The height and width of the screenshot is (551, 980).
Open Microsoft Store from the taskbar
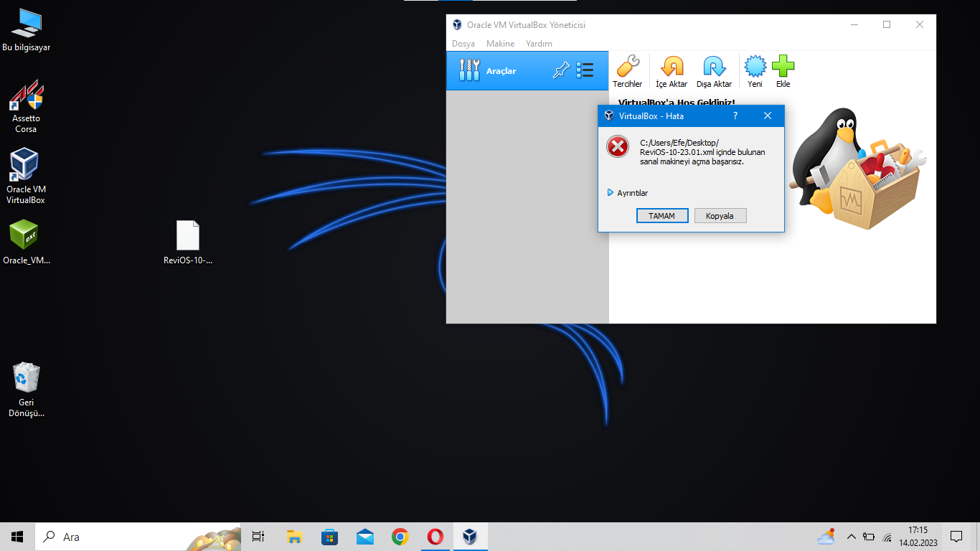(329, 537)
